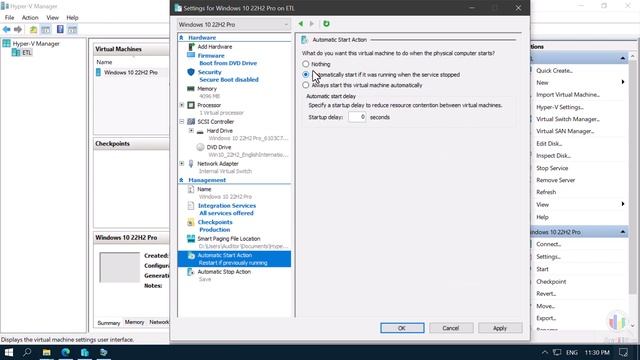Viewport: 640px width, 360px height.
Task: Open the File menu
Action: coord(9,18)
